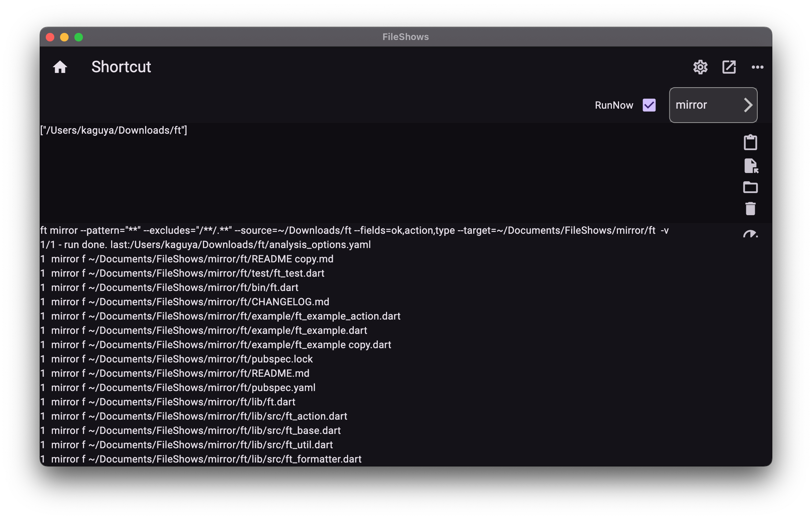Open settings with the gear icon

700,67
